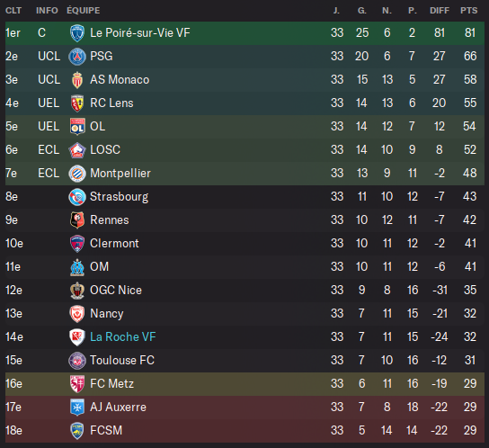The width and height of the screenshot is (489, 448).
Task: Select the FCSM row in table
Action: (244, 431)
